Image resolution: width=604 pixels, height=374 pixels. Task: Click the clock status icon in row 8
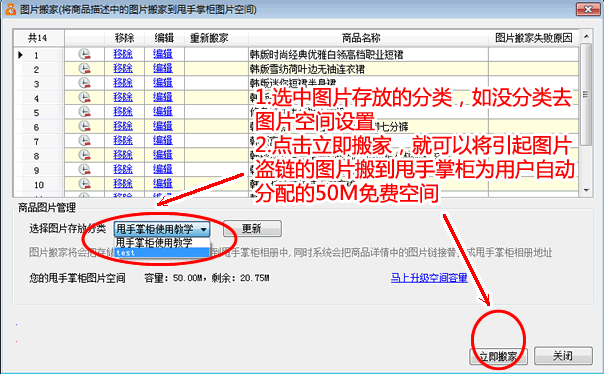click(x=84, y=155)
